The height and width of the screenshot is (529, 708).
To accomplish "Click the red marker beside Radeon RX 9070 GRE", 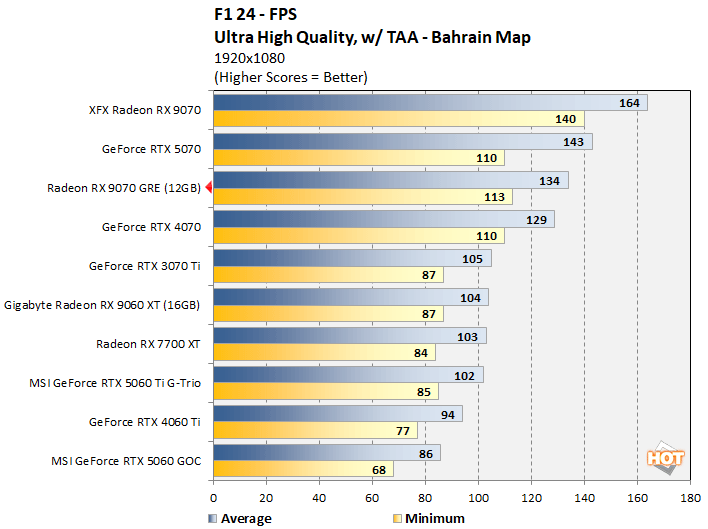I will (209, 187).
